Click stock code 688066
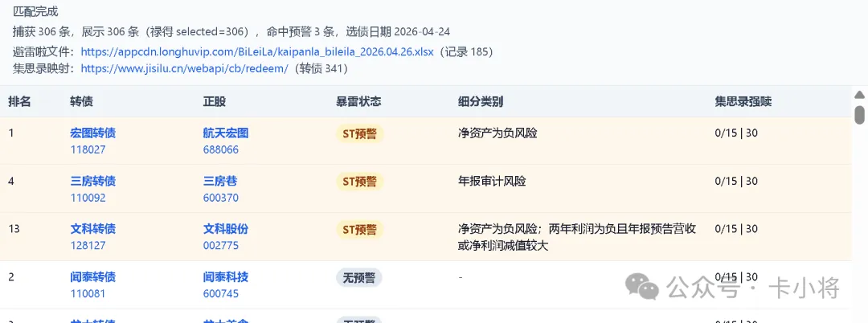Image resolution: width=868 pixels, height=323 pixels. [221, 149]
